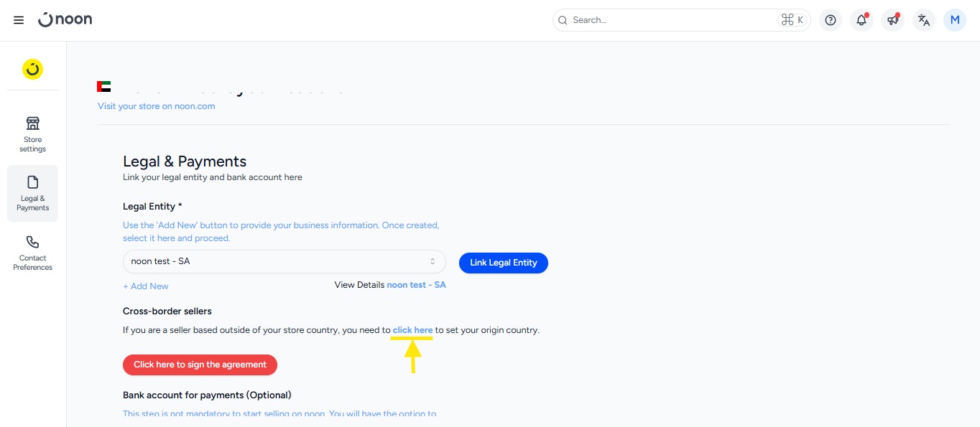This screenshot has width=980, height=427.
Task: Open the help question mark icon
Action: tap(831, 20)
